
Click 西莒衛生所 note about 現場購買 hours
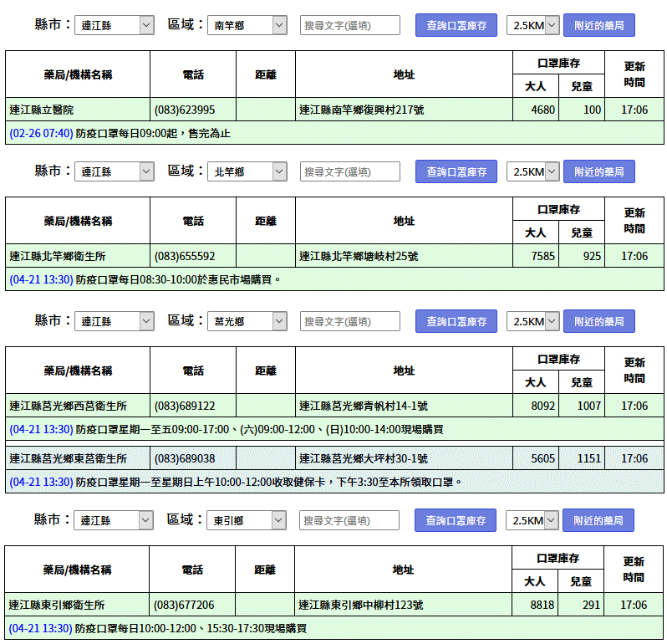point(259,430)
